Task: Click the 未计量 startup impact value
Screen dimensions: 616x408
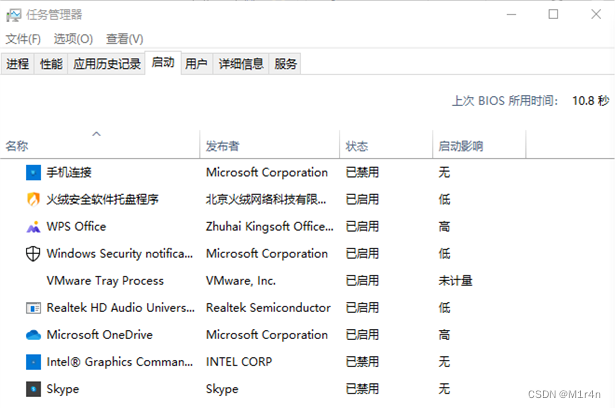Action: click(x=455, y=281)
